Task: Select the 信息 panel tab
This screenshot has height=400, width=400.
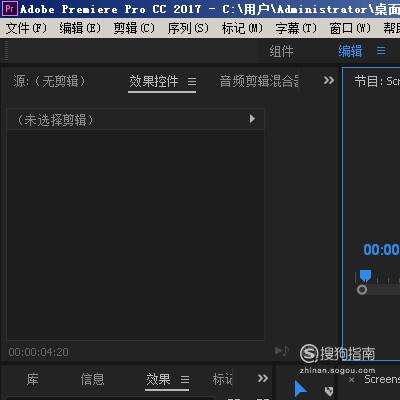Action: (92, 379)
